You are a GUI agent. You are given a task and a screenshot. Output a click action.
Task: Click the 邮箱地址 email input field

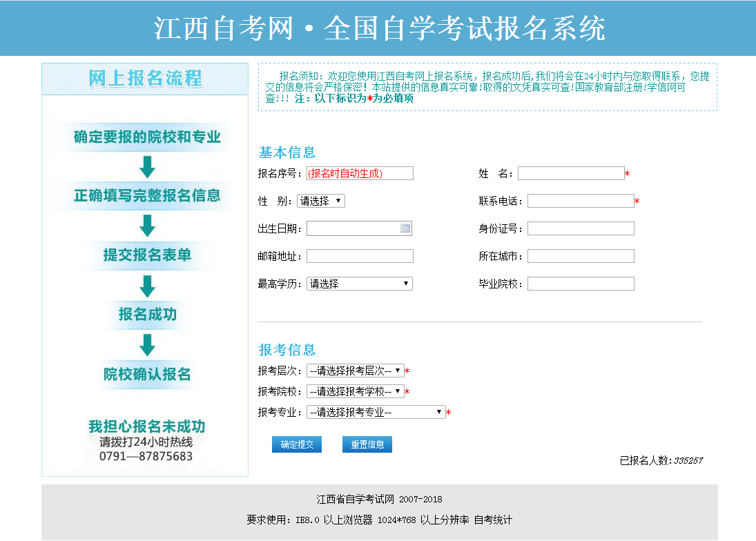coord(359,255)
